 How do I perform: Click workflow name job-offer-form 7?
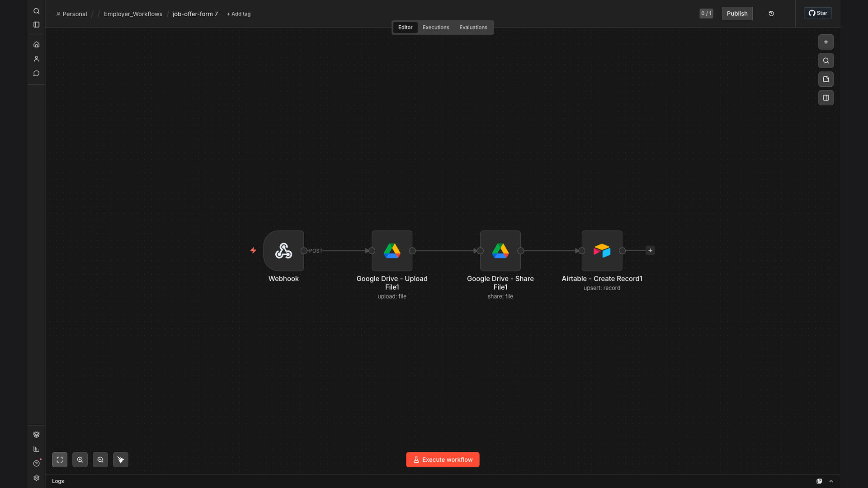pyautogui.click(x=195, y=14)
